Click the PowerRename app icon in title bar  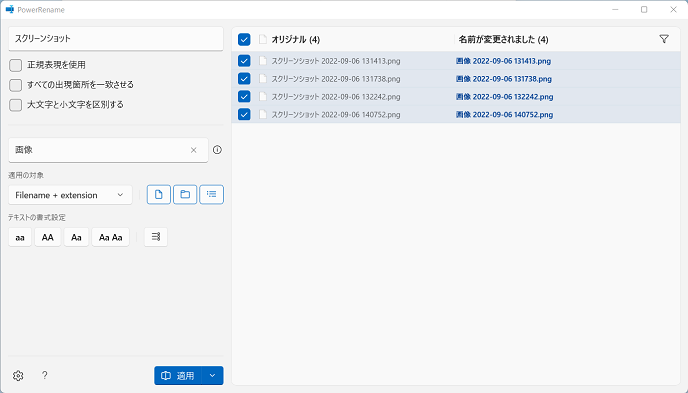click(10, 10)
